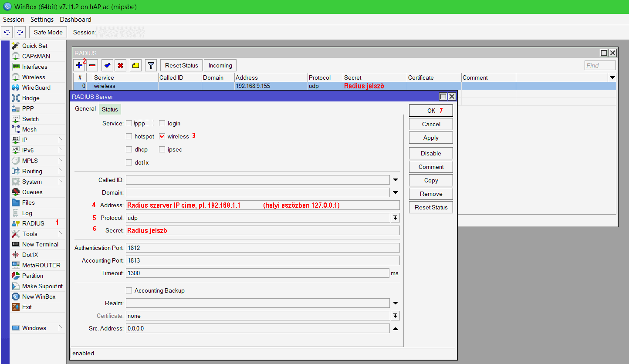Switch to the Status tab
This screenshot has height=364, width=629.
tap(110, 109)
